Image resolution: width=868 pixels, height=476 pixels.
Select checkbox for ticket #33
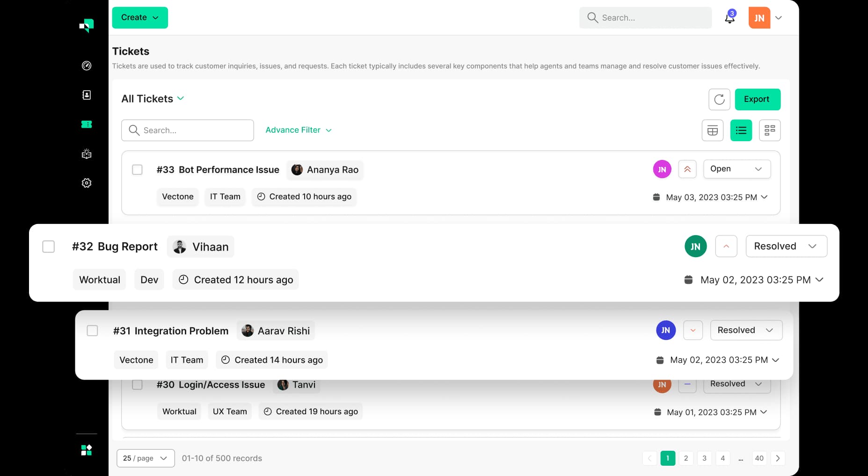point(137,169)
